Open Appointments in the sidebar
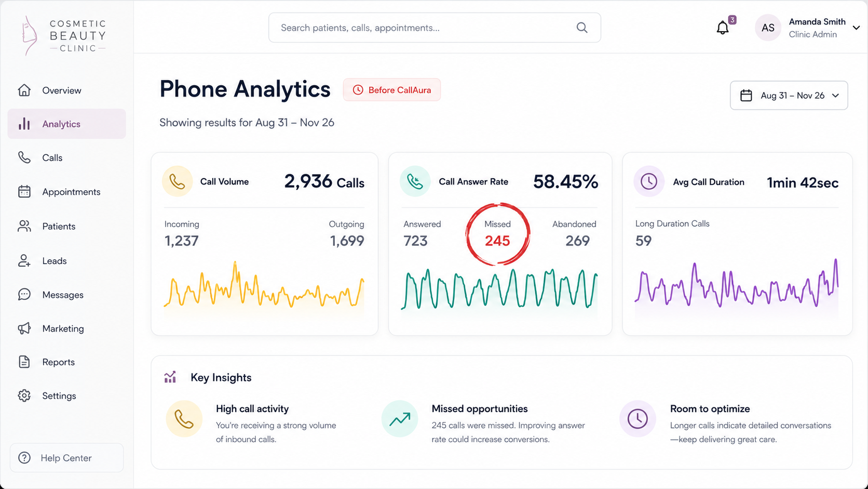The width and height of the screenshot is (868, 489). [x=67, y=192]
